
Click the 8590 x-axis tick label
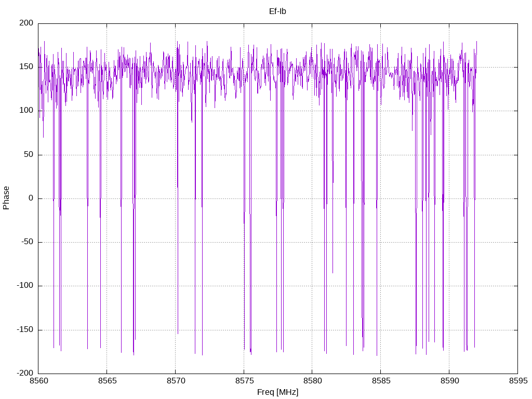coord(449,381)
